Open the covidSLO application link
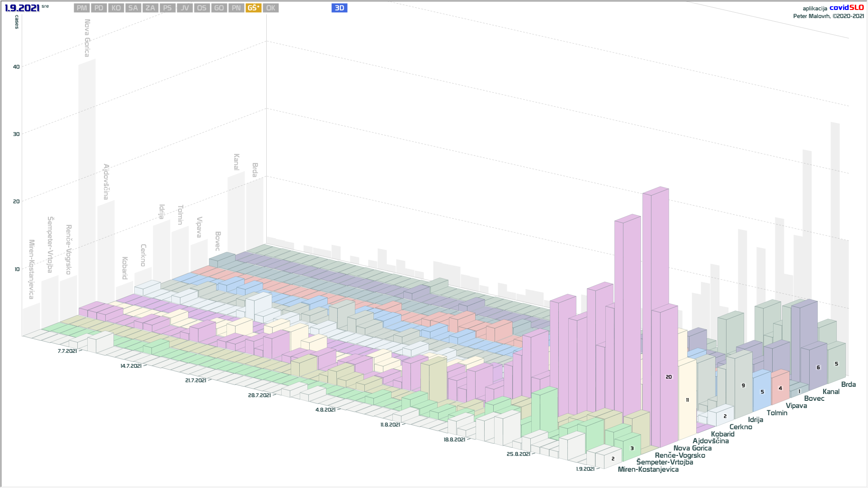 click(x=846, y=8)
